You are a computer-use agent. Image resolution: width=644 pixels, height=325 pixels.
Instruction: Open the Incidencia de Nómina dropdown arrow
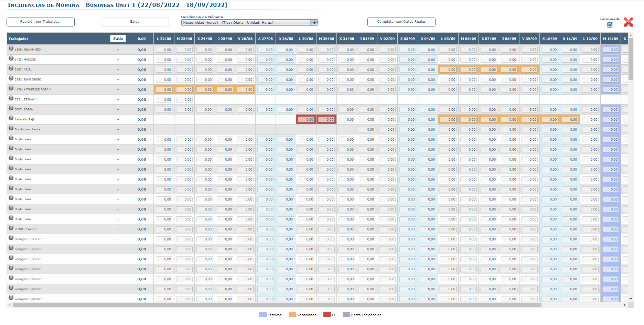click(x=314, y=23)
